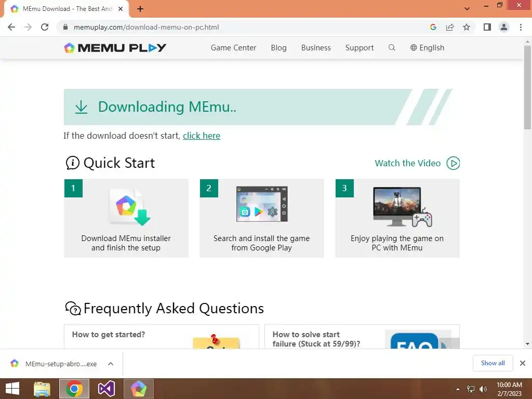Click the site search magnifier icon

[x=392, y=47]
